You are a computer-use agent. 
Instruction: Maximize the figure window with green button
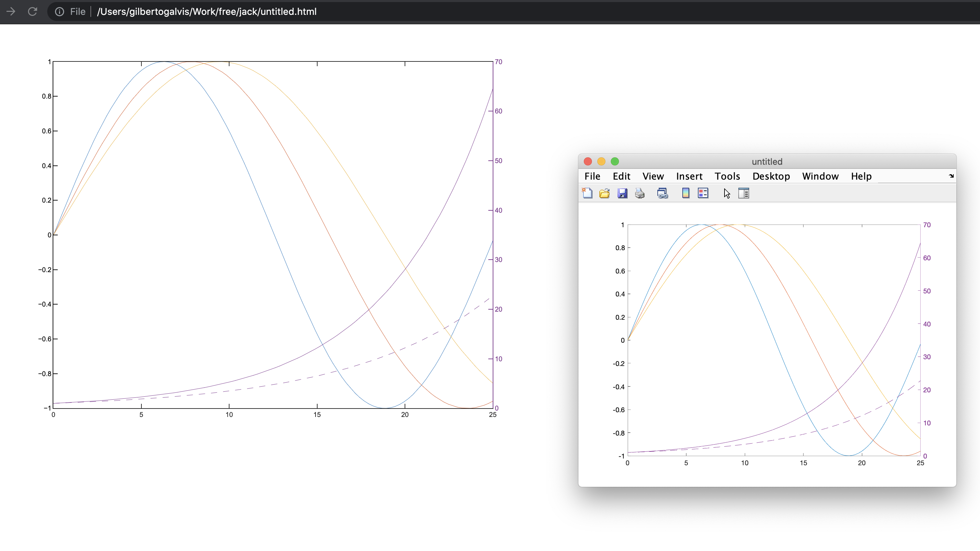pos(615,161)
